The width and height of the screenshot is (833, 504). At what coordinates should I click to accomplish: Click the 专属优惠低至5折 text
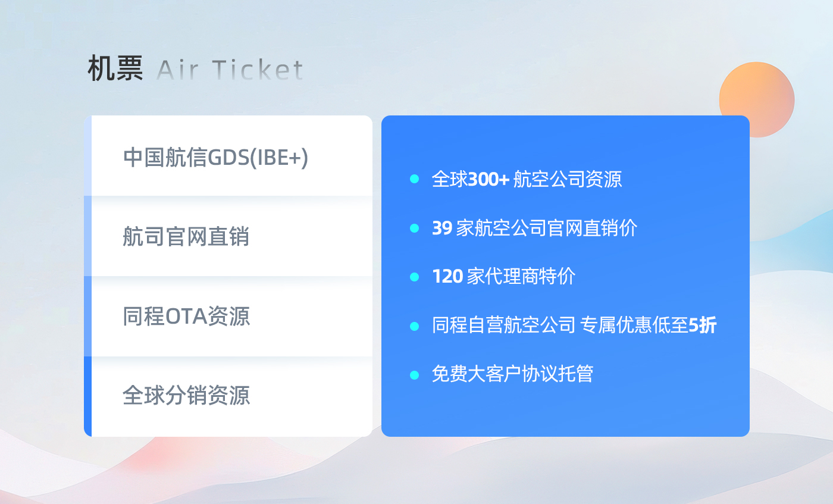click(648, 325)
